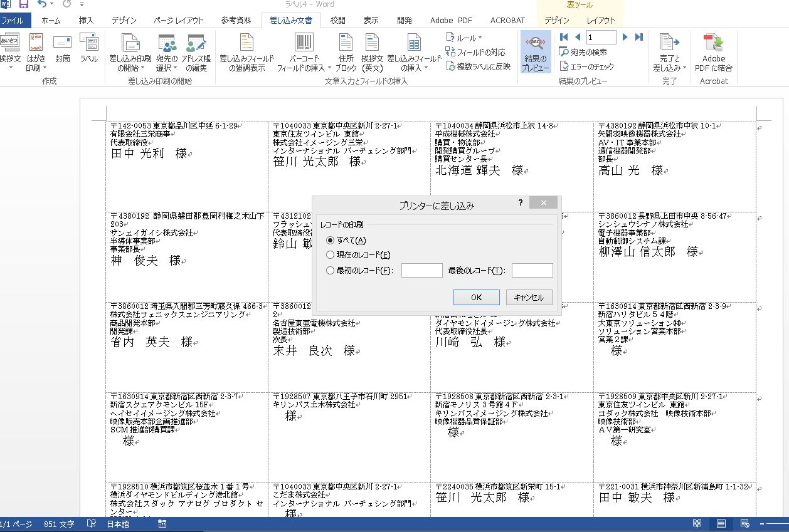The image size is (789, 532).
Task: Save the document using the floppy disk icon
Action: [x=24, y=4]
